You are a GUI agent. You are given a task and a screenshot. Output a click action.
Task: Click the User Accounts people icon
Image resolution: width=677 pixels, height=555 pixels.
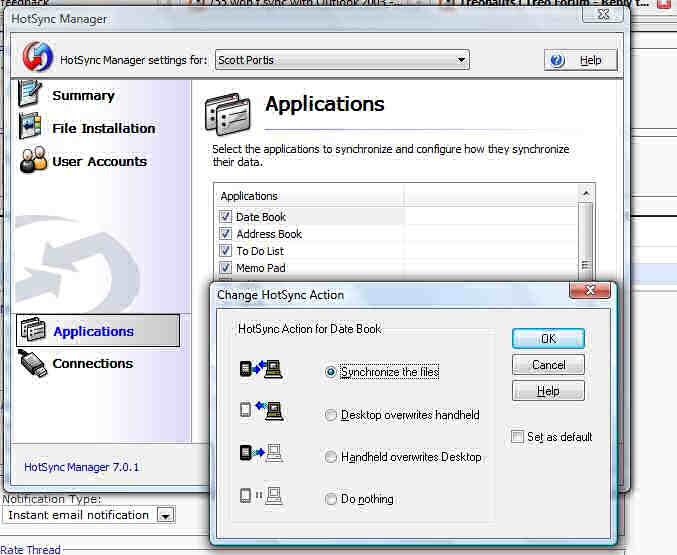pos(33,159)
